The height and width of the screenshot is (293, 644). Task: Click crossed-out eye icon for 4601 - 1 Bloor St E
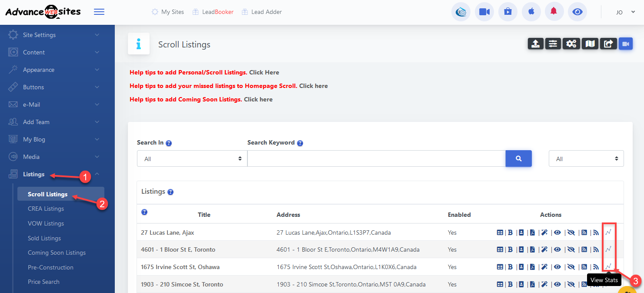571,249
